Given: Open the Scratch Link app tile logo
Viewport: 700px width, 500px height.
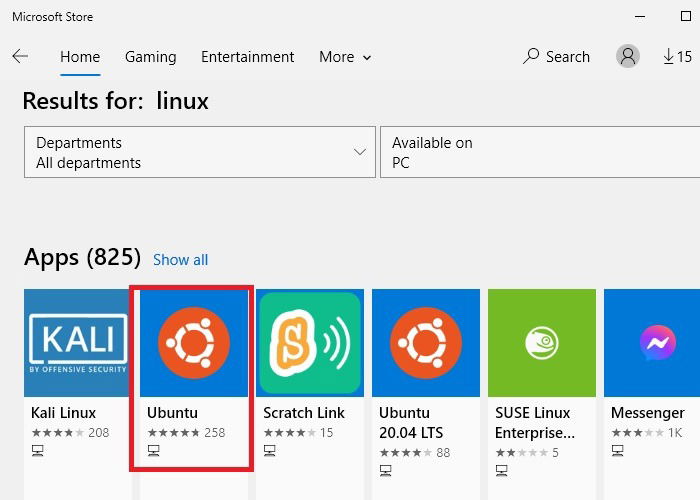Looking at the screenshot, I should pyautogui.click(x=310, y=343).
